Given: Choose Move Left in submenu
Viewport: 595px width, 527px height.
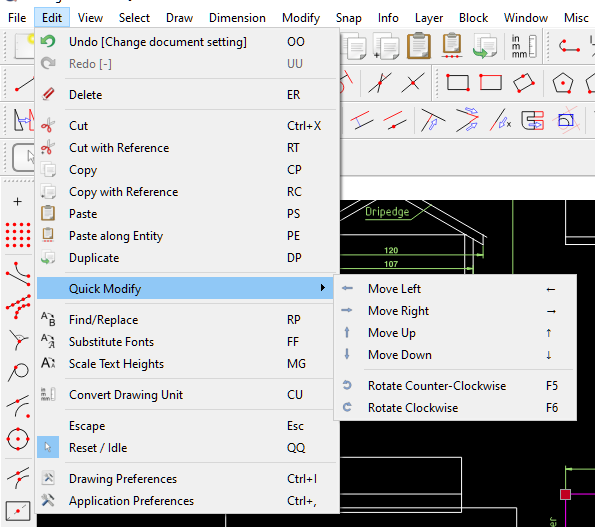Looking at the screenshot, I should [455, 289].
